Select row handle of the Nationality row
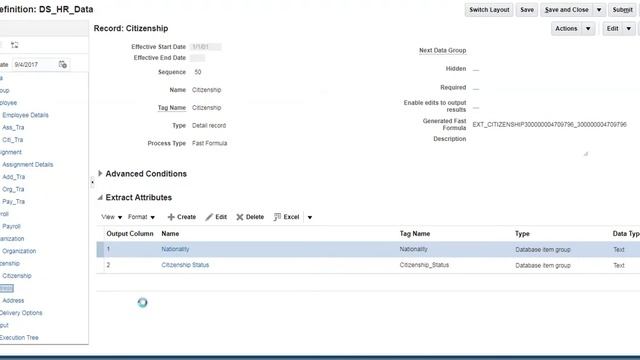This screenshot has height=360, width=640. (x=100, y=249)
